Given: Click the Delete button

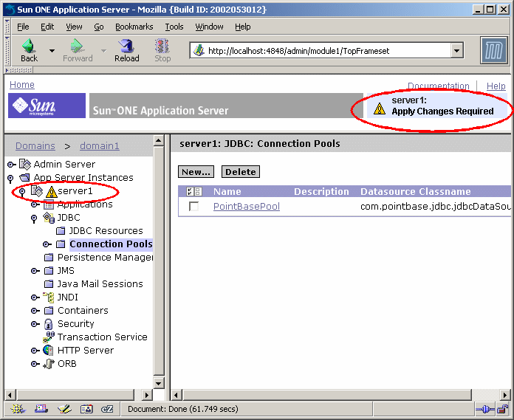Looking at the screenshot, I should click(x=240, y=172).
